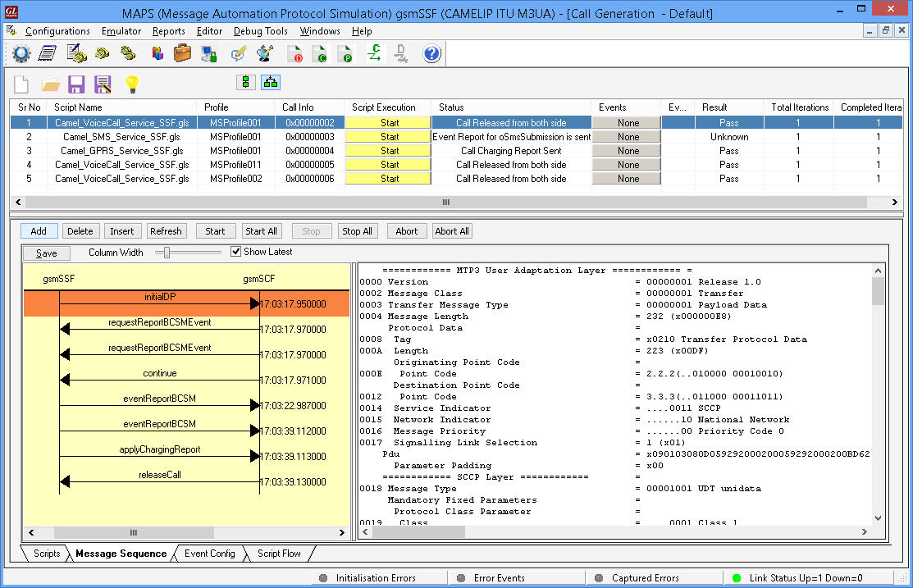Viewport: 913px width, 588px height.
Task: Toggle the green hierarchy tree layout button
Action: tap(271, 83)
